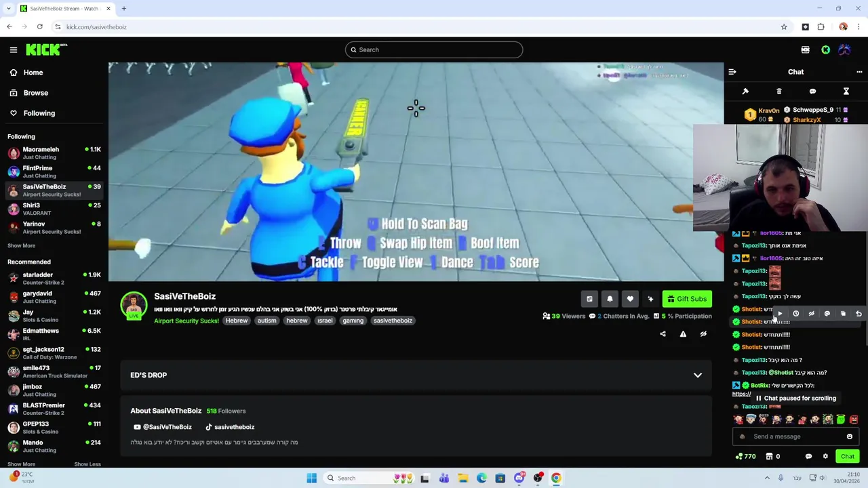
Task: Click the eye-slash icon in message toolbar
Action: click(811, 314)
